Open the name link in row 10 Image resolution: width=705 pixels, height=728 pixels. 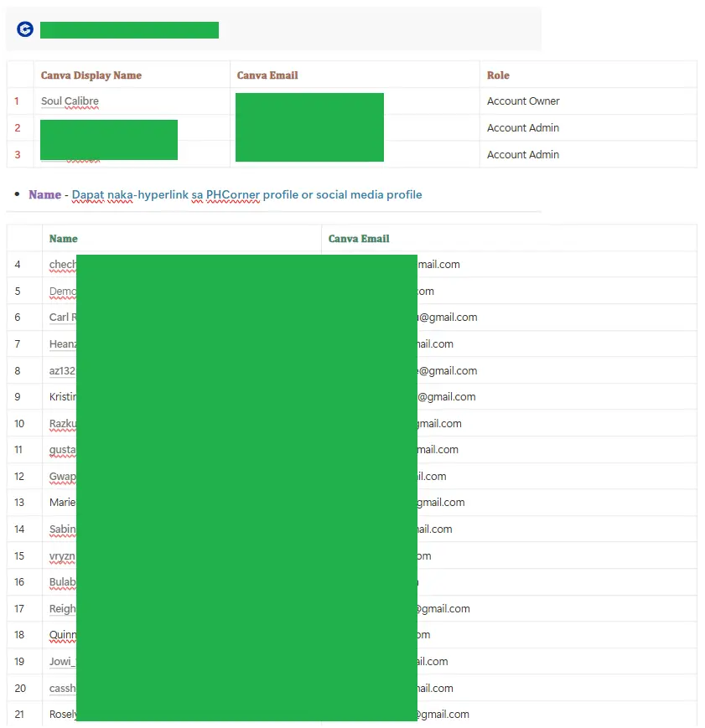pos(63,423)
